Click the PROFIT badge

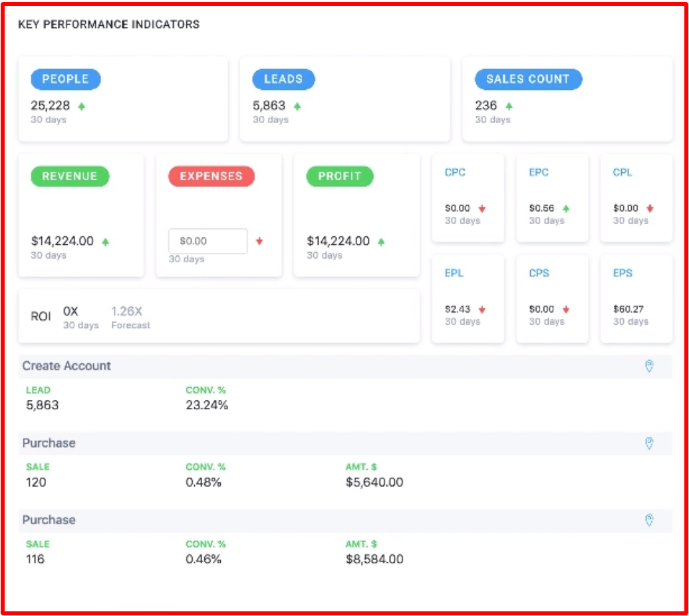(x=339, y=176)
